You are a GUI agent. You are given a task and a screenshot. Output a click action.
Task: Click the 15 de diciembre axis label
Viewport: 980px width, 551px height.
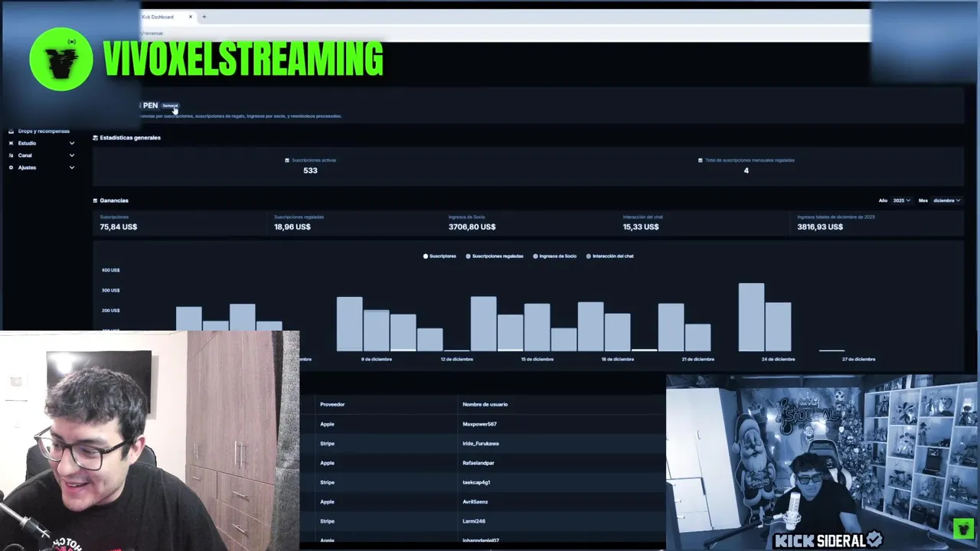[x=537, y=360]
